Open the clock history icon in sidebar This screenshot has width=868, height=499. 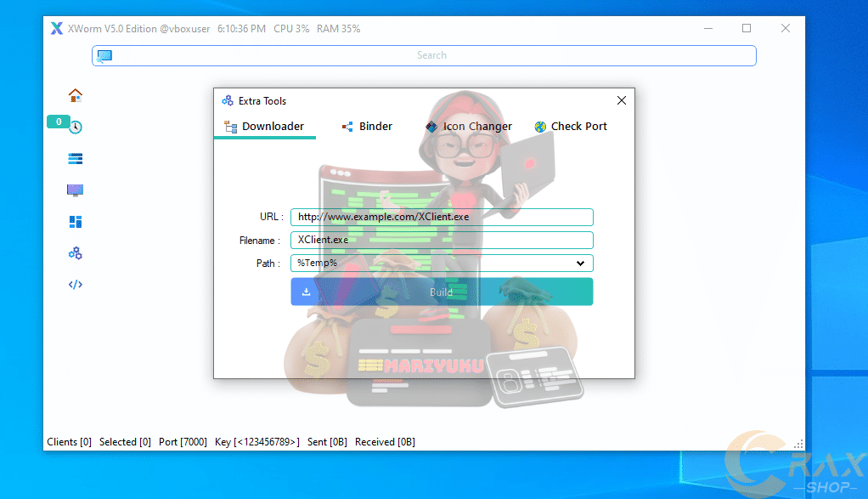click(x=76, y=127)
